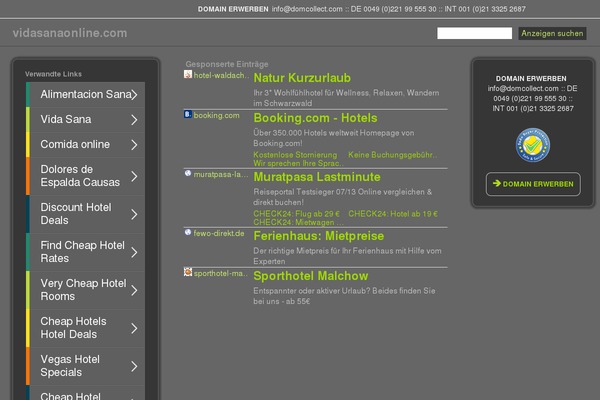Click the 'Reiseportal Testsieger 07/13' description
This screenshot has width=600, height=400.
pos(342,197)
